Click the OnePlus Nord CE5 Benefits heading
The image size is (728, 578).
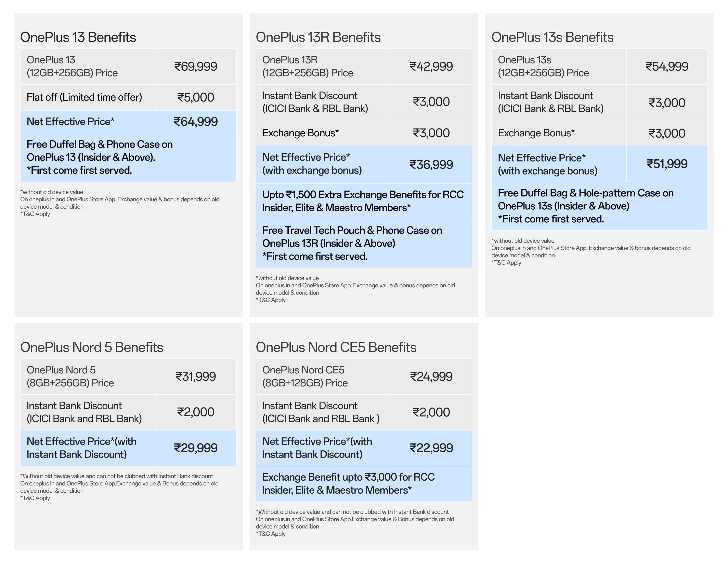pos(336,347)
